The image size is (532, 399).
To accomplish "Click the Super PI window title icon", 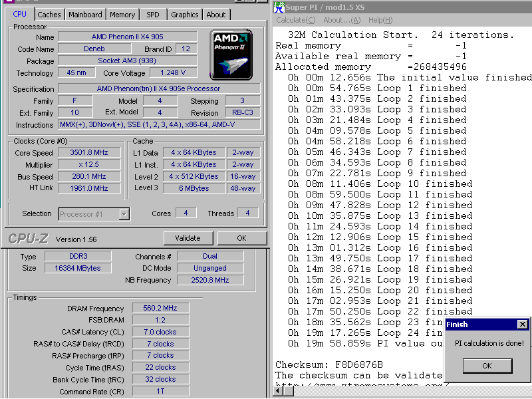I will (279, 7).
